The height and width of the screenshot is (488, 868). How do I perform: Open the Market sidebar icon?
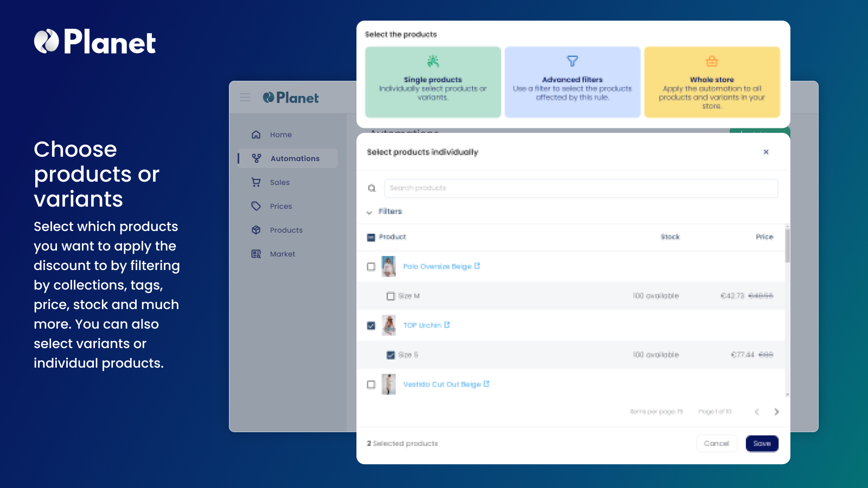[x=256, y=254]
